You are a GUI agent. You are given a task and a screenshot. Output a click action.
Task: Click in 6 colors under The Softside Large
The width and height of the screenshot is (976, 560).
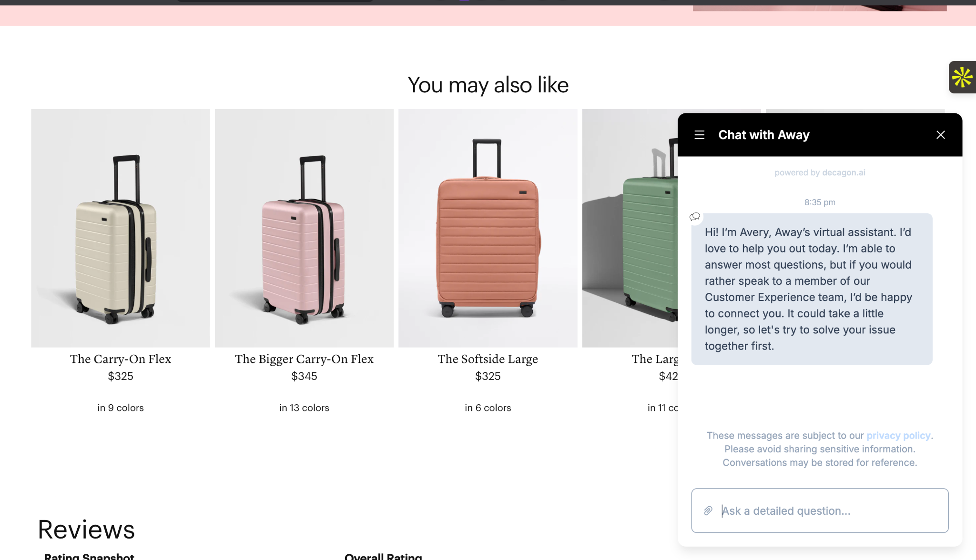coord(488,408)
